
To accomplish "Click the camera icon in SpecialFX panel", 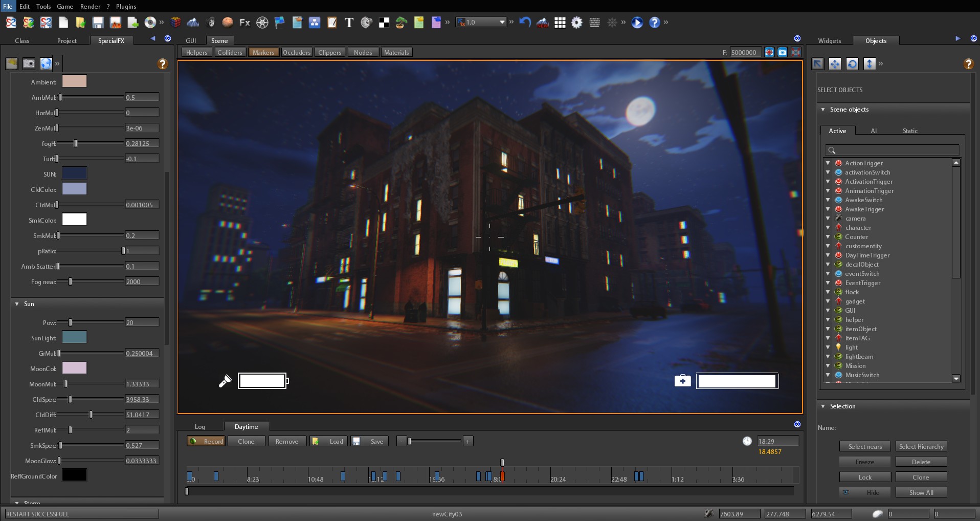I will click(x=29, y=63).
